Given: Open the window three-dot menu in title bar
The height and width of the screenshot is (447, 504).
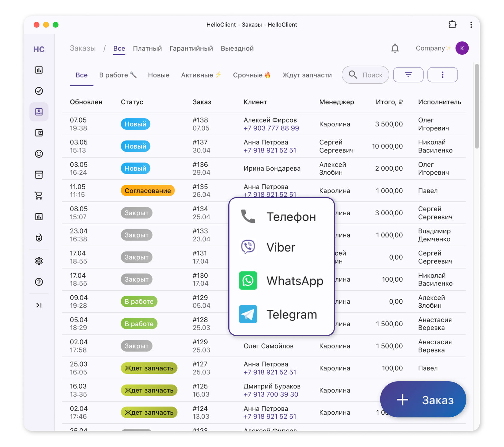Looking at the screenshot, I should [x=471, y=25].
